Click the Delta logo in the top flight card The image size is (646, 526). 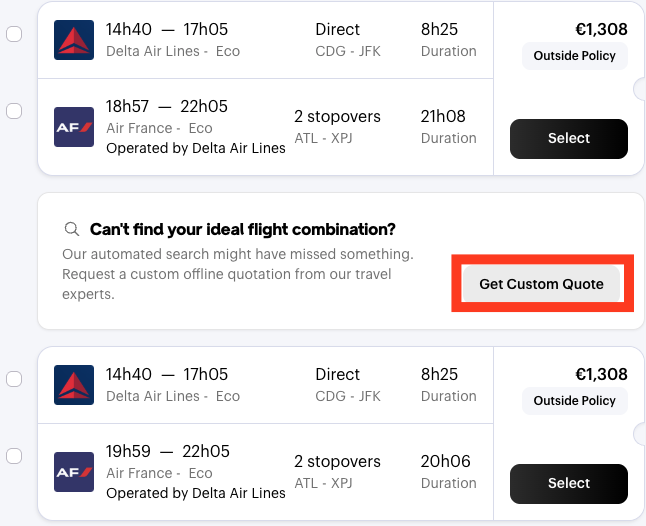coord(74,40)
